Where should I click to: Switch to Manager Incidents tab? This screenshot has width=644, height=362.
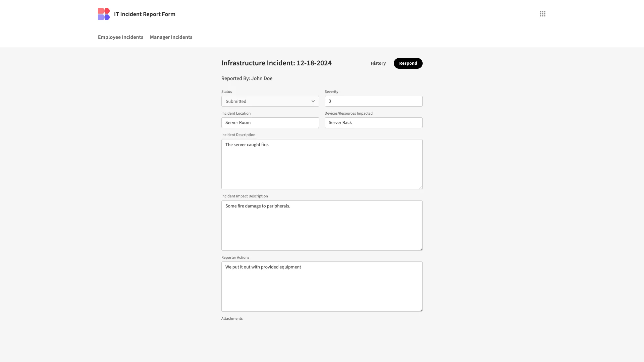171,37
